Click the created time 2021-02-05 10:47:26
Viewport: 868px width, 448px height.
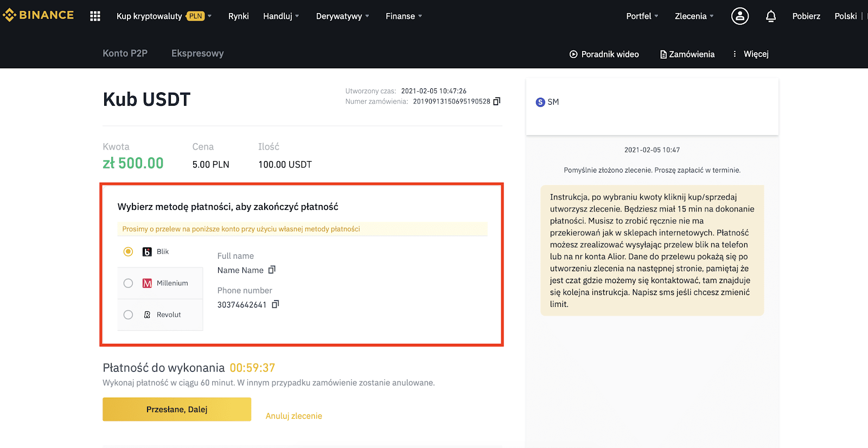click(433, 91)
